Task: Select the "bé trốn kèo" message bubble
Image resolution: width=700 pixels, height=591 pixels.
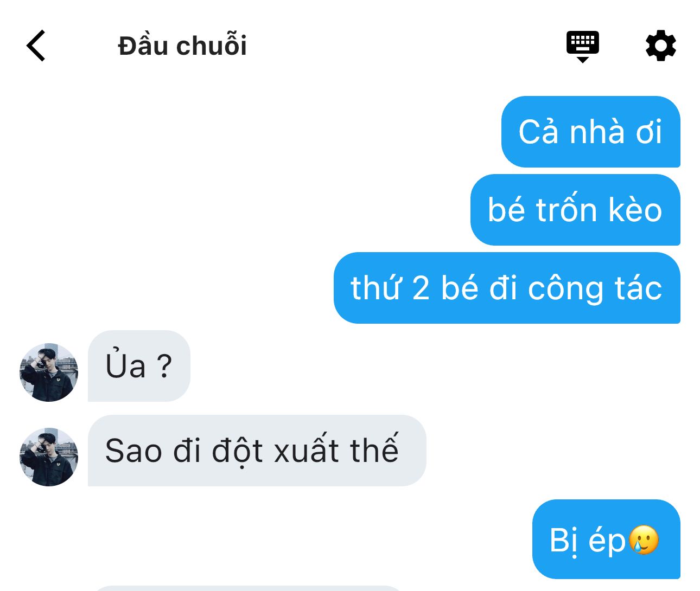Action: tap(575, 210)
